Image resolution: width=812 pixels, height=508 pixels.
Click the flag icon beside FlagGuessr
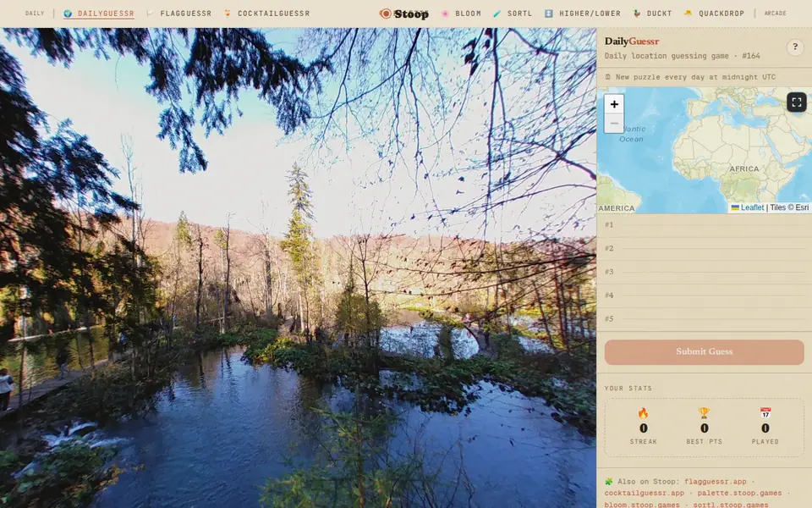pyautogui.click(x=151, y=14)
